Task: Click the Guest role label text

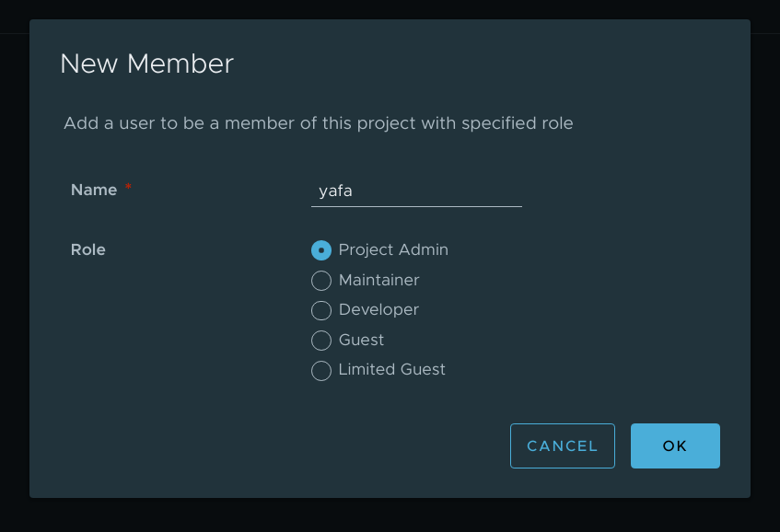Action: pos(361,340)
